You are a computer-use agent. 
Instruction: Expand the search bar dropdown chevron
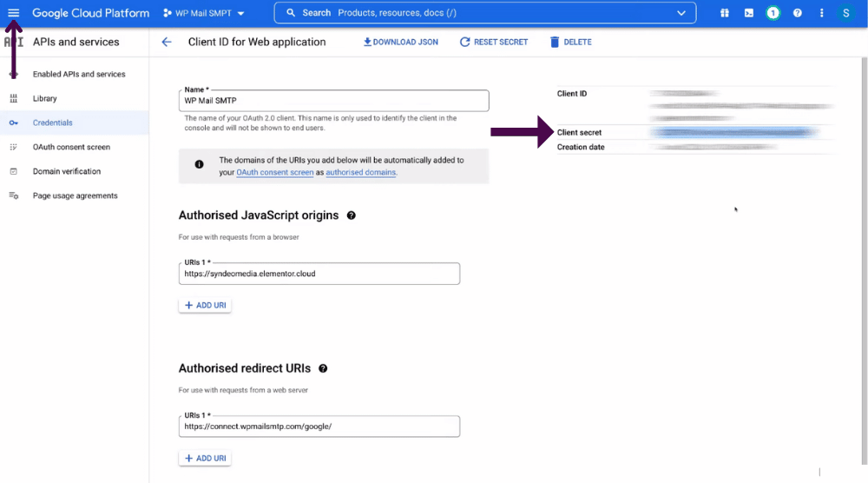point(681,13)
